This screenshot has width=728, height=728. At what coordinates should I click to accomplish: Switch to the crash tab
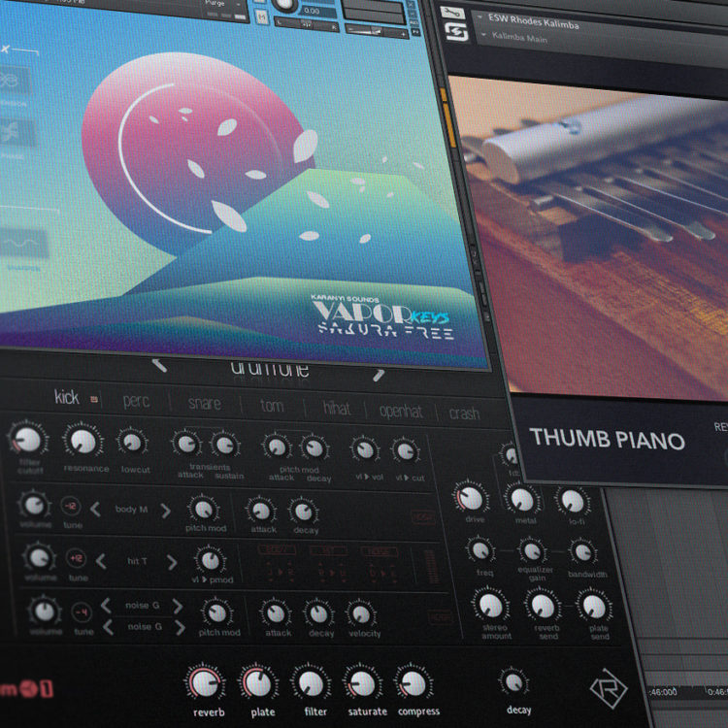464,414
